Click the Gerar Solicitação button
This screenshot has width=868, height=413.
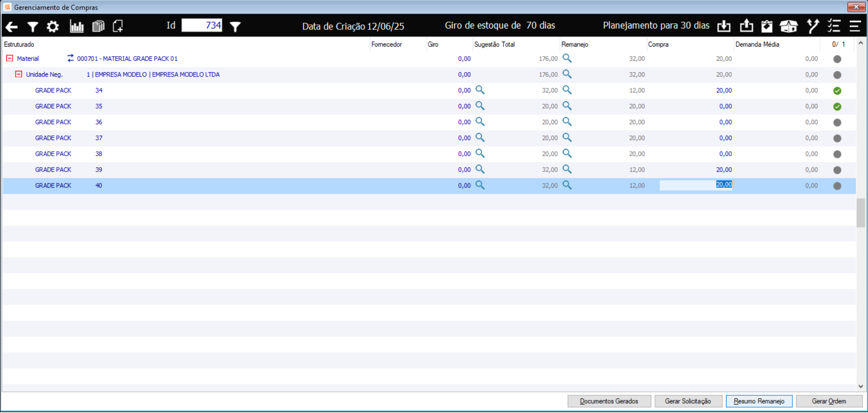click(x=688, y=401)
